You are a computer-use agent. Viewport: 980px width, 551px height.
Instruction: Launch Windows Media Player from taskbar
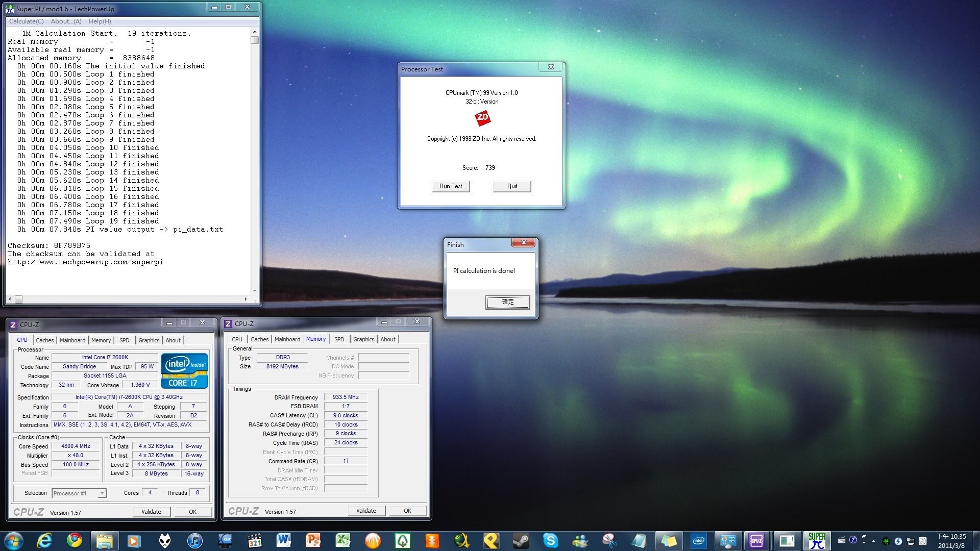pyautogui.click(x=134, y=540)
